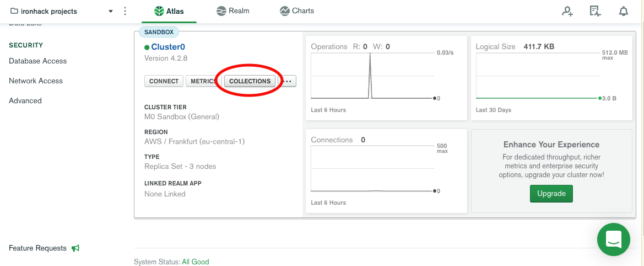Image resolution: width=644 pixels, height=266 pixels.
Task: Open the project options kebab menu
Action: [125, 11]
